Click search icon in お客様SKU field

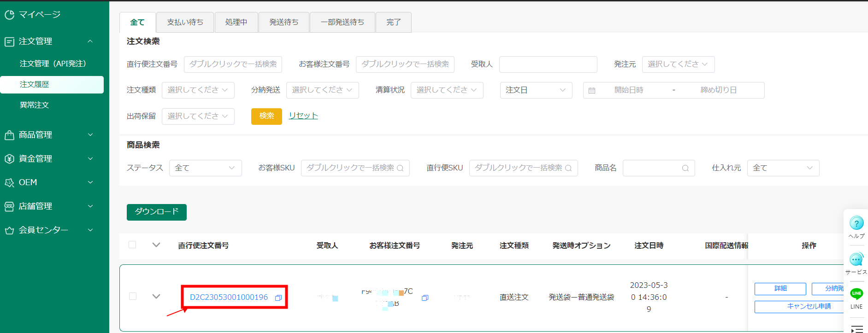(400, 168)
